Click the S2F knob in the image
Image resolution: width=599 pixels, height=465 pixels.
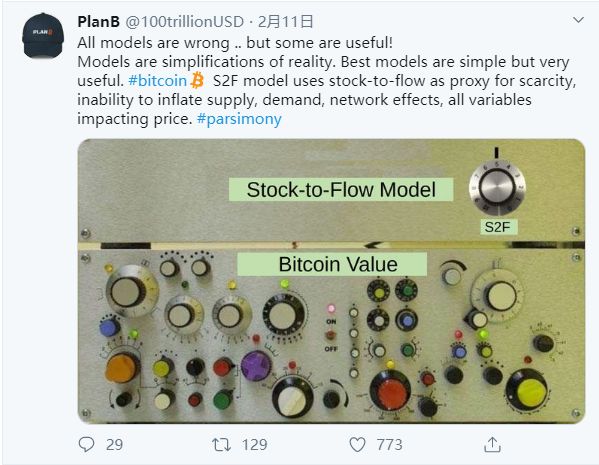(x=497, y=188)
